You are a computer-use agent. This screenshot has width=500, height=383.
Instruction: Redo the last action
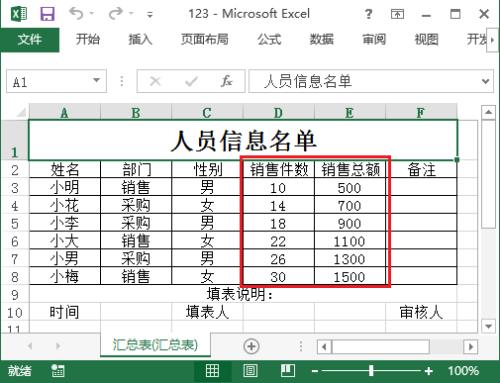(116, 14)
